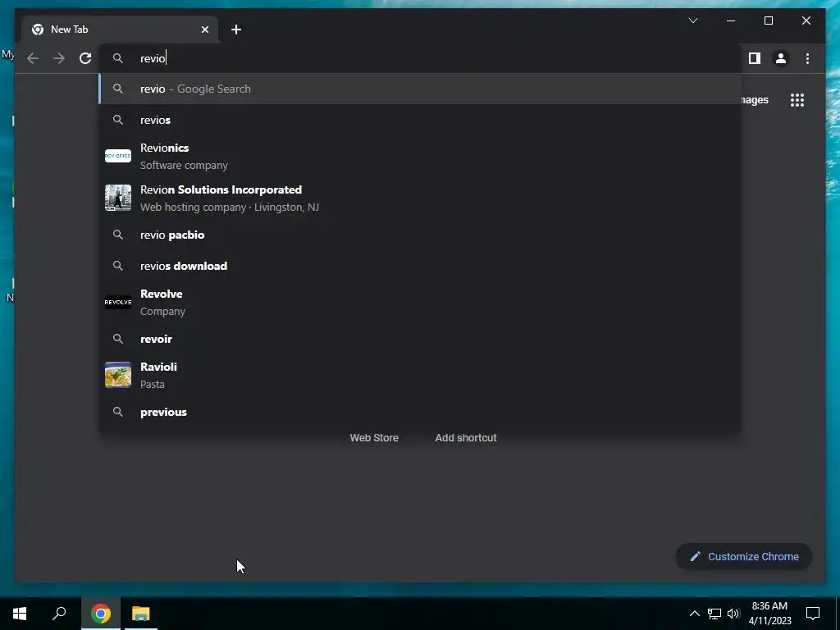Choose 'revio pacbio' suggestion
This screenshot has width=840, height=630.
point(421,235)
